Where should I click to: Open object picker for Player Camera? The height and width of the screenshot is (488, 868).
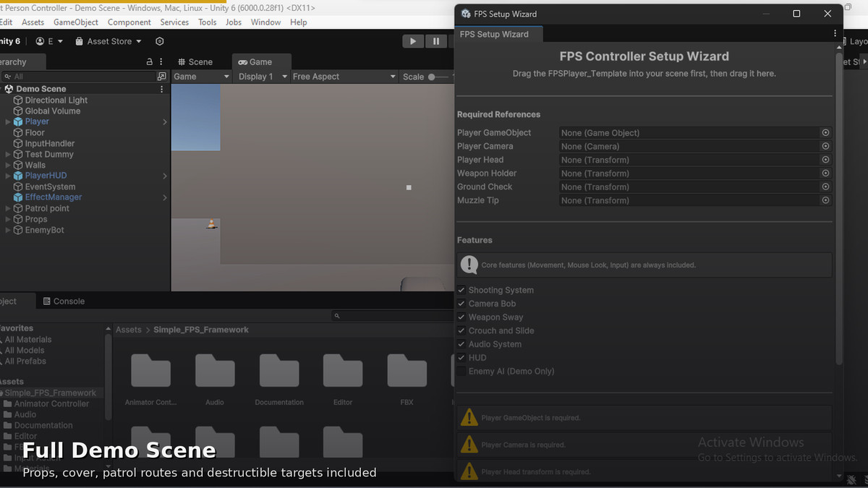(x=825, y=146)
